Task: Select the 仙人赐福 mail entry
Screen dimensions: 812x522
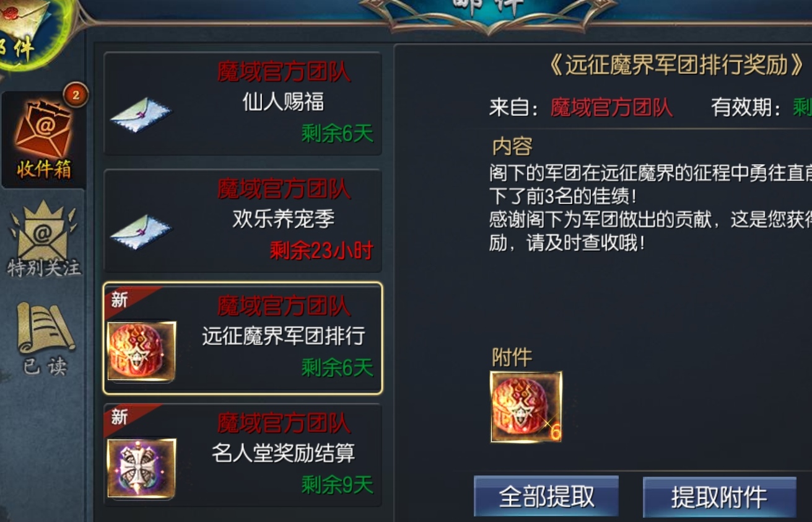Action: [x=243, y=104]
